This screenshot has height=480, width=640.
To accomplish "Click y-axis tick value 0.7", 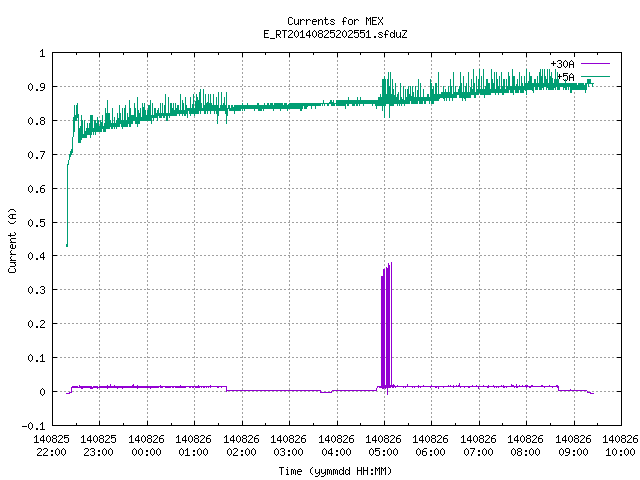I will (x=36, y=155).
